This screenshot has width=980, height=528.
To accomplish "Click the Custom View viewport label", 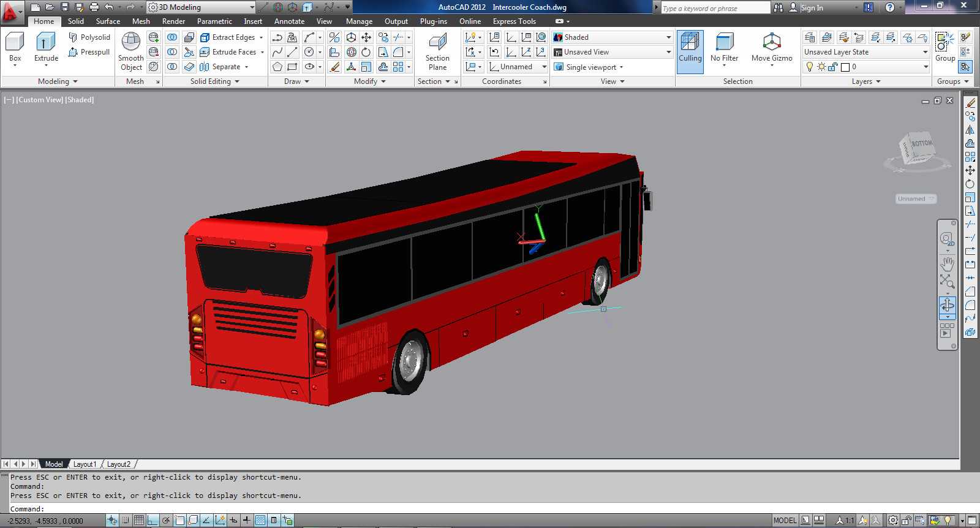I will (x=40, y=100).
